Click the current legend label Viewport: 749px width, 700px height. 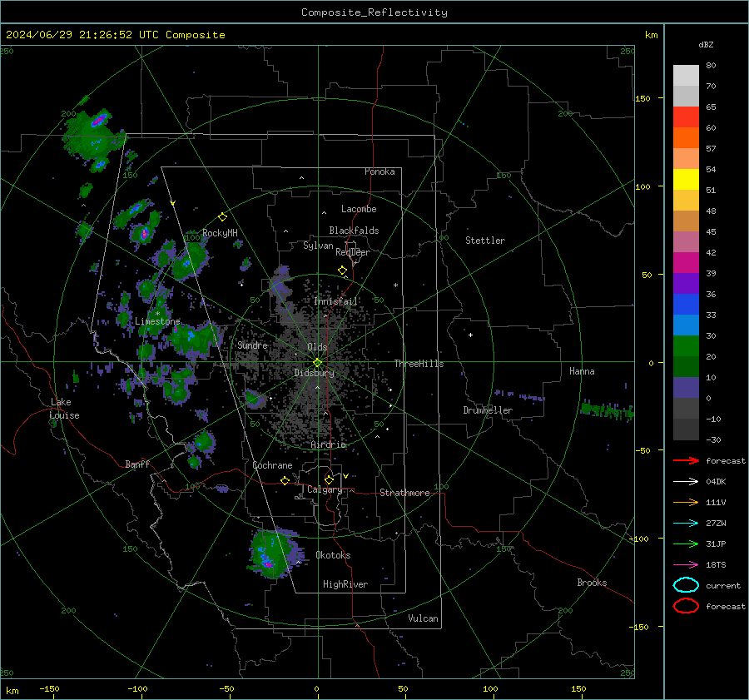click(x=723, y=585)
